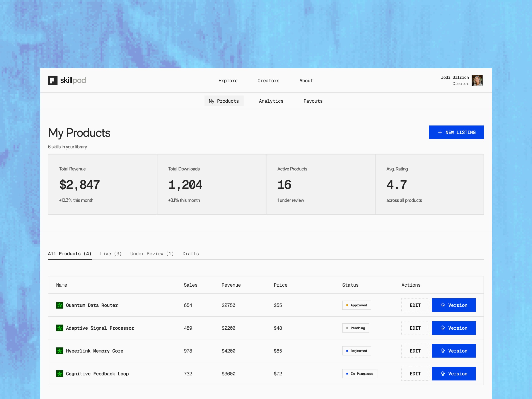Image resolution: width=532 pixels, height=399 pixels.
Task: Open the Explore navigation link
Action: pos(228,80)
